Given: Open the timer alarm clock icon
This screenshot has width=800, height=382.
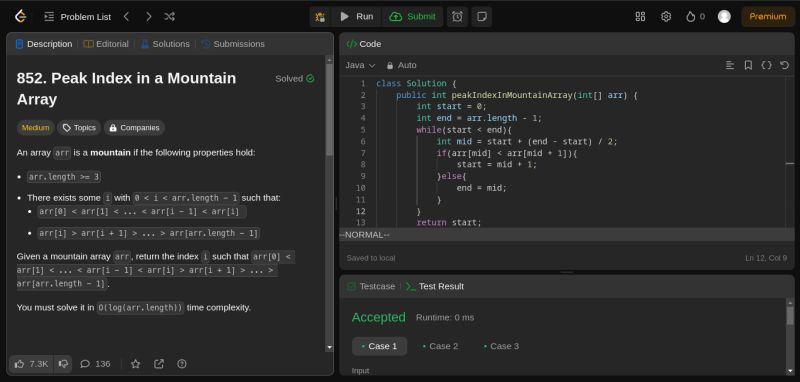Looking at the screenshot, I should click(x=457, y=17).
